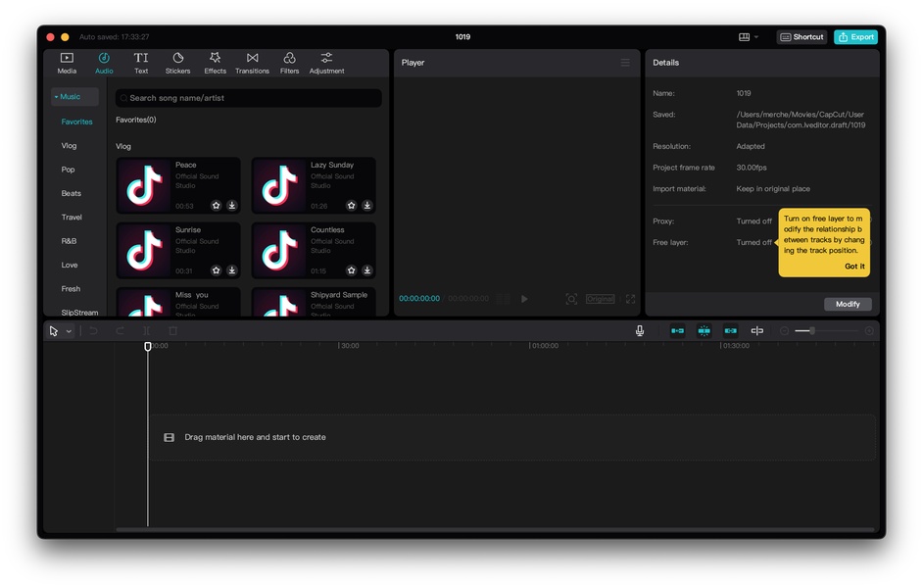Download the Peace song
The height and width of the screenshot is (588, 923).
[x=232, y=206]
